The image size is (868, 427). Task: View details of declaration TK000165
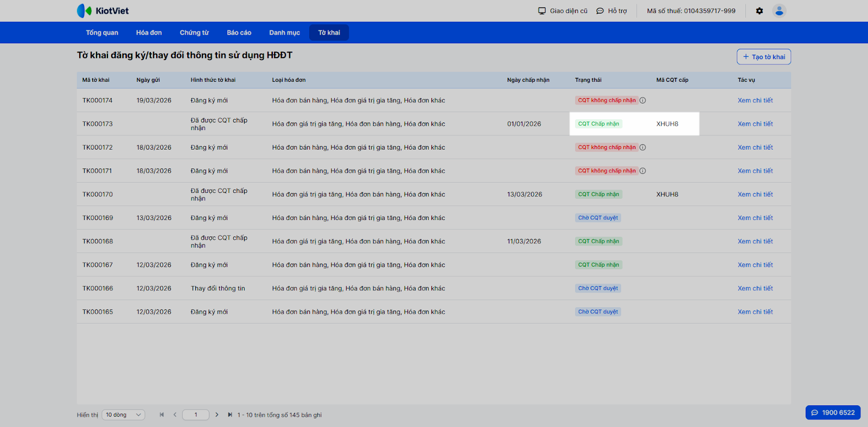(x=755, y=312)
